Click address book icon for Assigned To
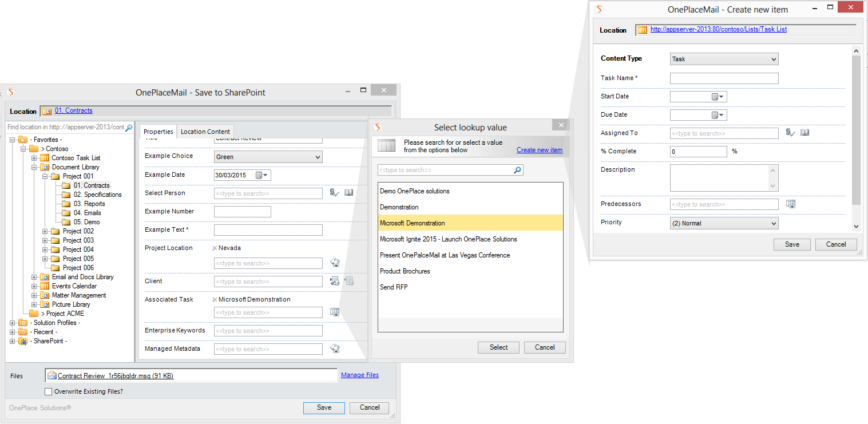This screenshot has height=424, width=868. click(805, 133)
